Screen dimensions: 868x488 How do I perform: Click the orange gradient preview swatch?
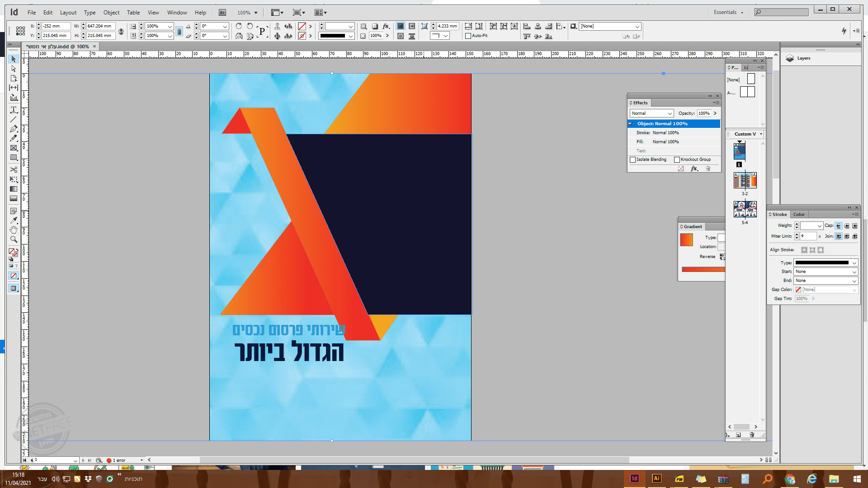686,239
